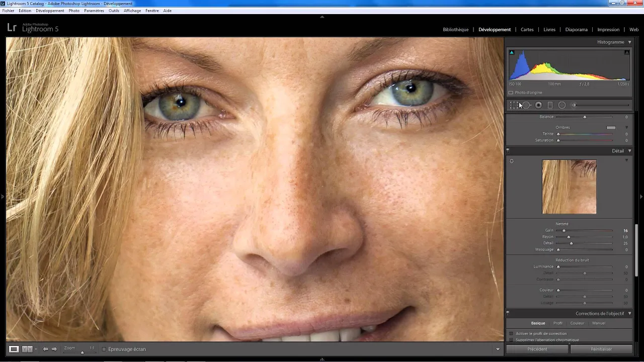
Task: Open the Edition menu
Action: (x=25, y=11)
